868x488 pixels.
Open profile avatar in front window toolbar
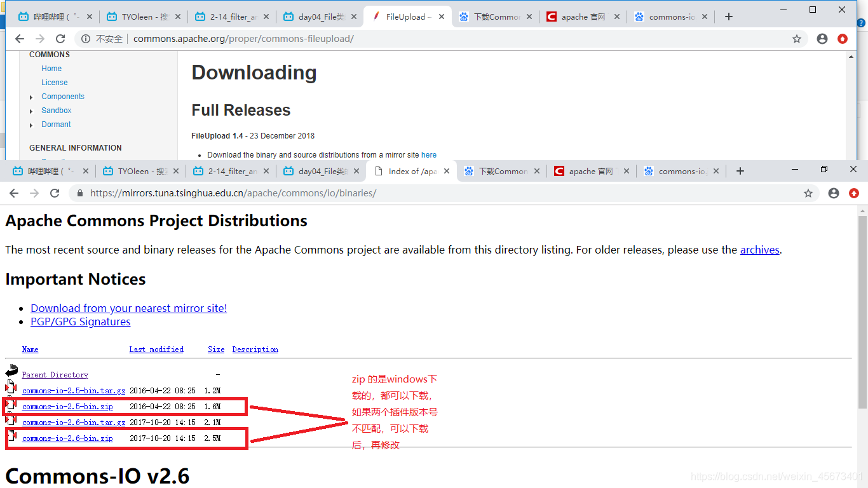tap(834, 193)
